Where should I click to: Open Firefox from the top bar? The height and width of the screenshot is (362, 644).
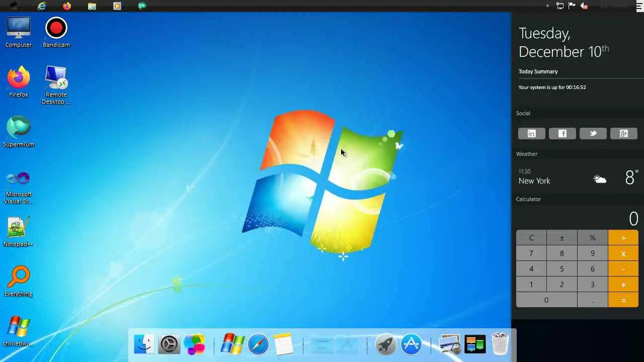coord(67,6)
